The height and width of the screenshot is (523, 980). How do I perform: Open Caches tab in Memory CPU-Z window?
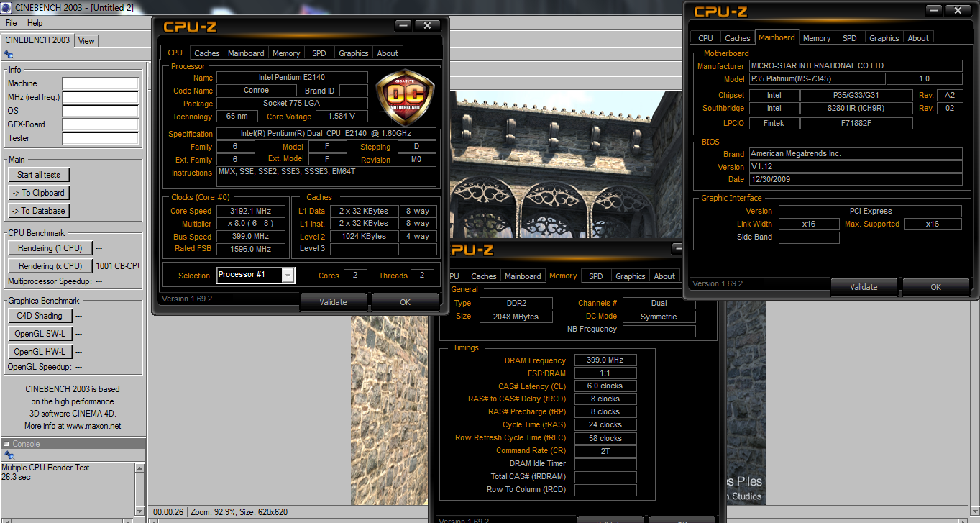(484, 276)
